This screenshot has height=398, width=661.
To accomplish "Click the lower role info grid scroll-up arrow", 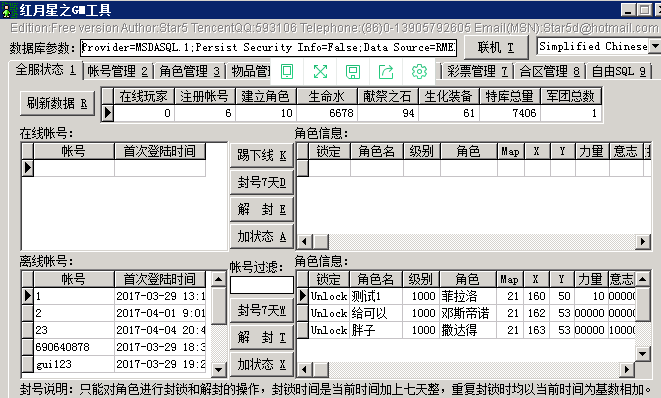I will click(x=642, y=279).
